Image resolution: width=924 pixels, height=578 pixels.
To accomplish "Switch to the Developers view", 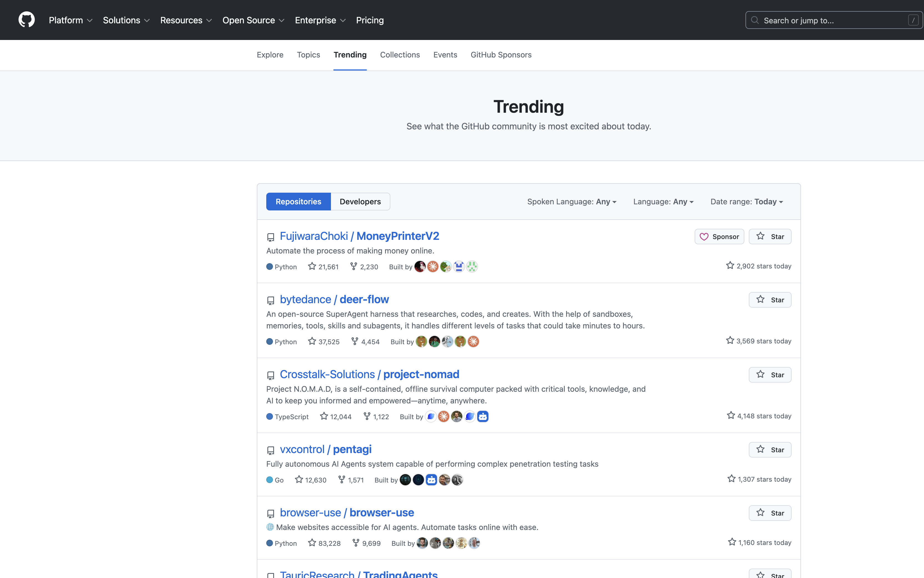I will (x=360, y=202).
